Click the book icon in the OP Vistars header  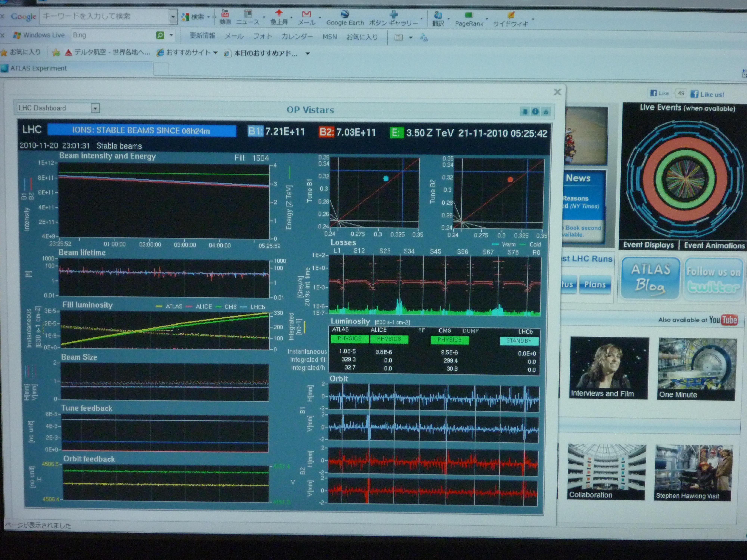click(524, 111)
